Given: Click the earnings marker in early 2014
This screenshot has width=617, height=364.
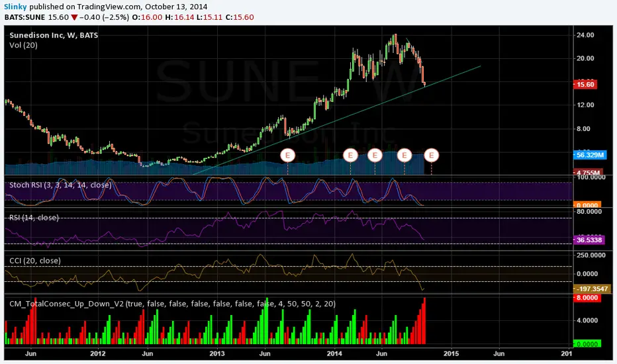Looking at the screenshot, I should (x=350, y=155).
